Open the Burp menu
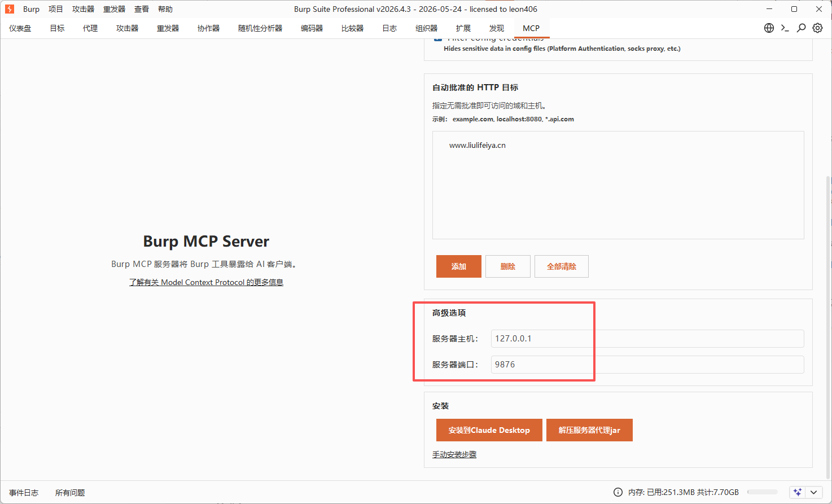Image resolution: width=832 pixels, height=504 pixels. [31, 9]
